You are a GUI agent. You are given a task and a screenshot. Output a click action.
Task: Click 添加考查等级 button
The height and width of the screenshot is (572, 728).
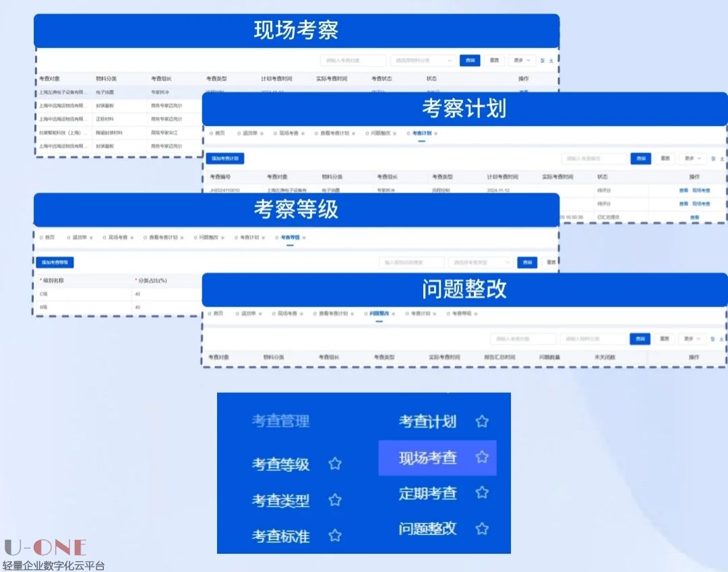coord(55,262)
